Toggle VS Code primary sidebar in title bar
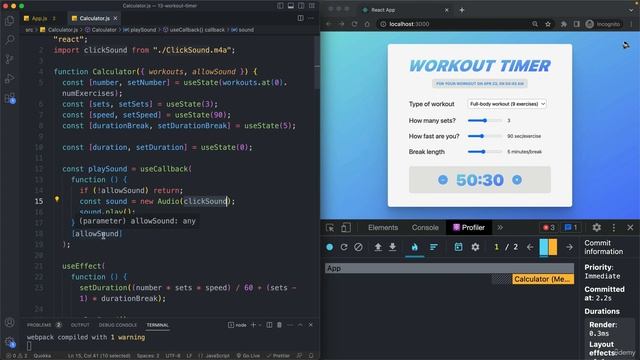The height and width of the screenshot is (360, 640). (x=280, y=6)
